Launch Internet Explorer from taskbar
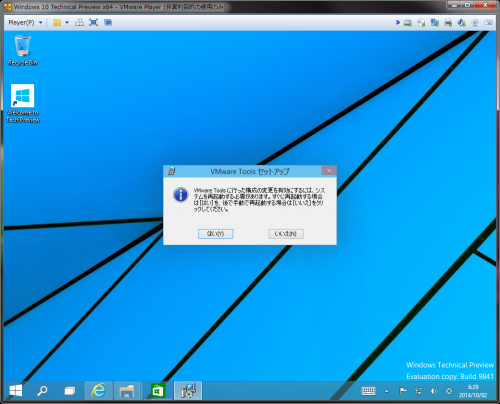This screenshot has width=500, height=404. point(99,391)
